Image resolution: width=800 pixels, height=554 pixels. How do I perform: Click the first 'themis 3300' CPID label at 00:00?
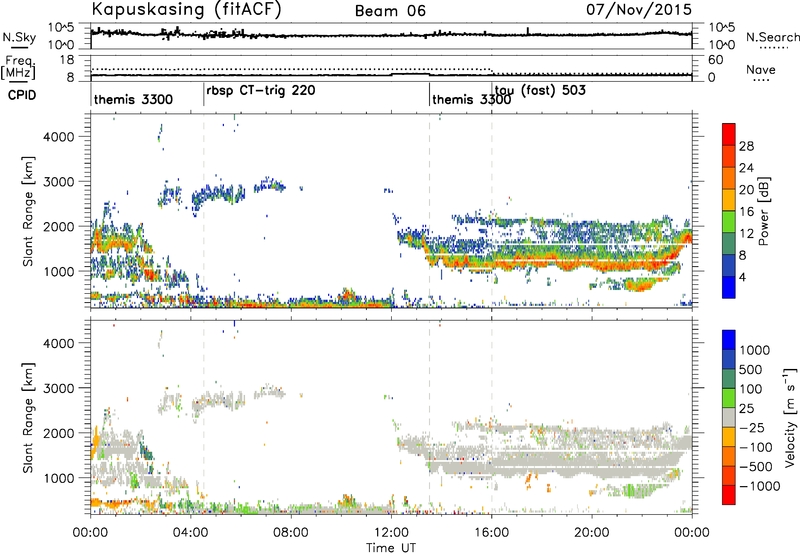coord(133,99)
